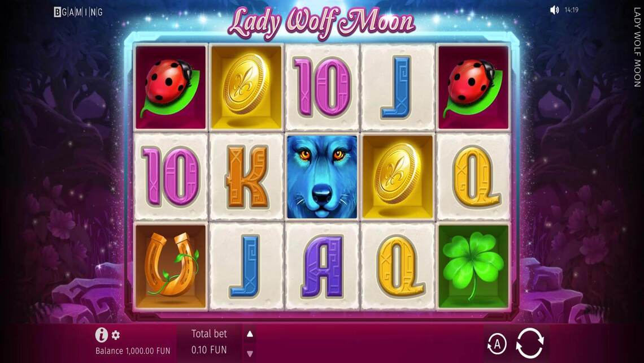
Task: Click the Total bet 0.10 FUN field
Action: pyautogui.click(x=209, y=342)
